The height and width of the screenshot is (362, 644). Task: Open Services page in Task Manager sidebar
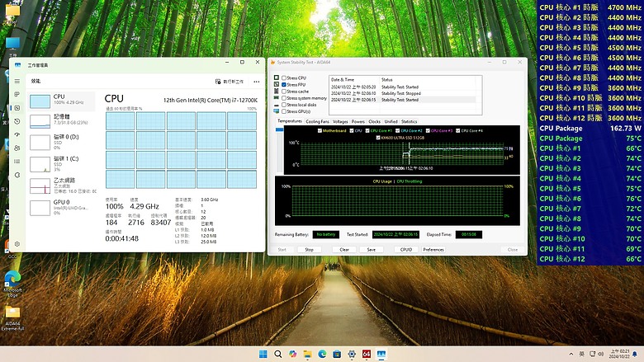[17, 175]
